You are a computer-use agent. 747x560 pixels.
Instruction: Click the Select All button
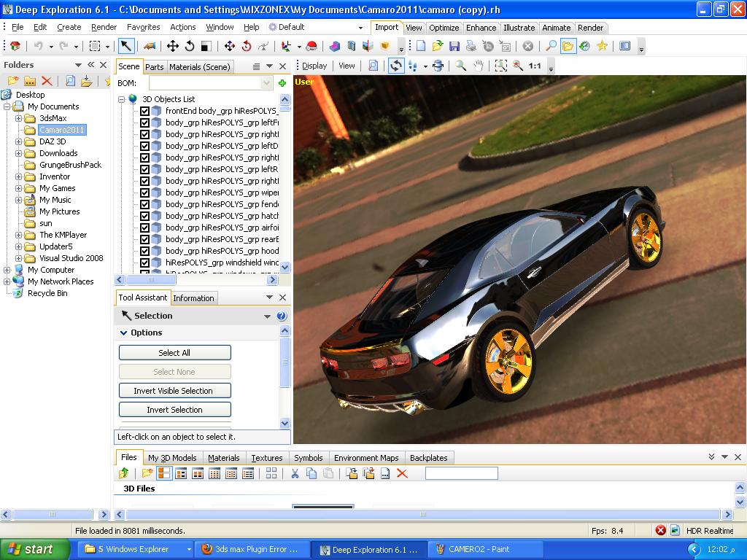[x=174, y=353]
